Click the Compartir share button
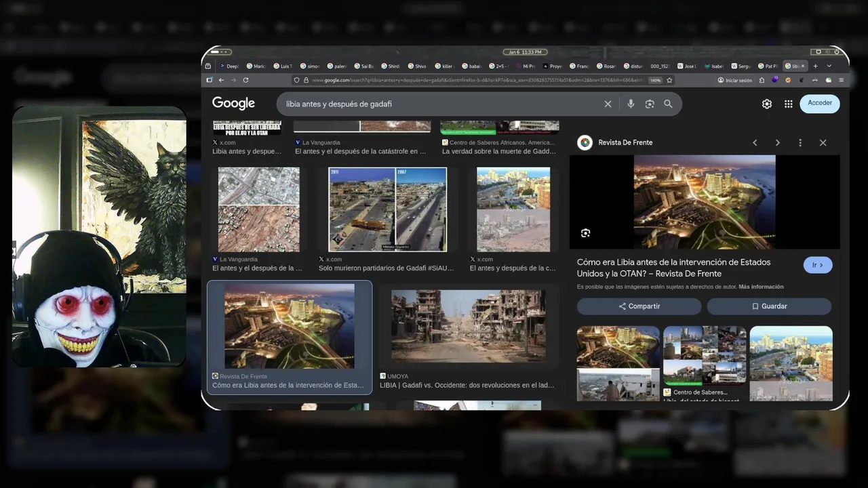868x488 pixels. click(x=639, y=306)
